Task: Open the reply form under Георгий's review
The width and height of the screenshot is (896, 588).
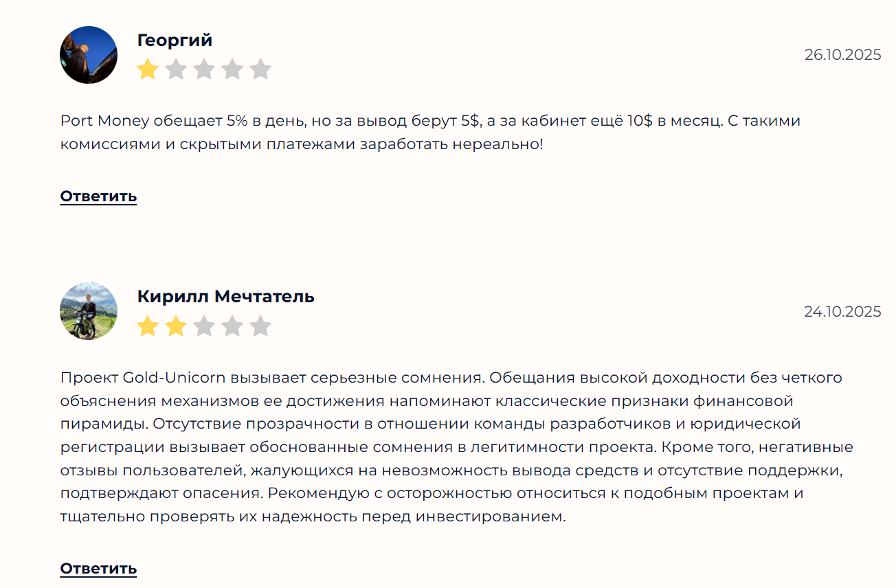Action: tap(98, 195)
